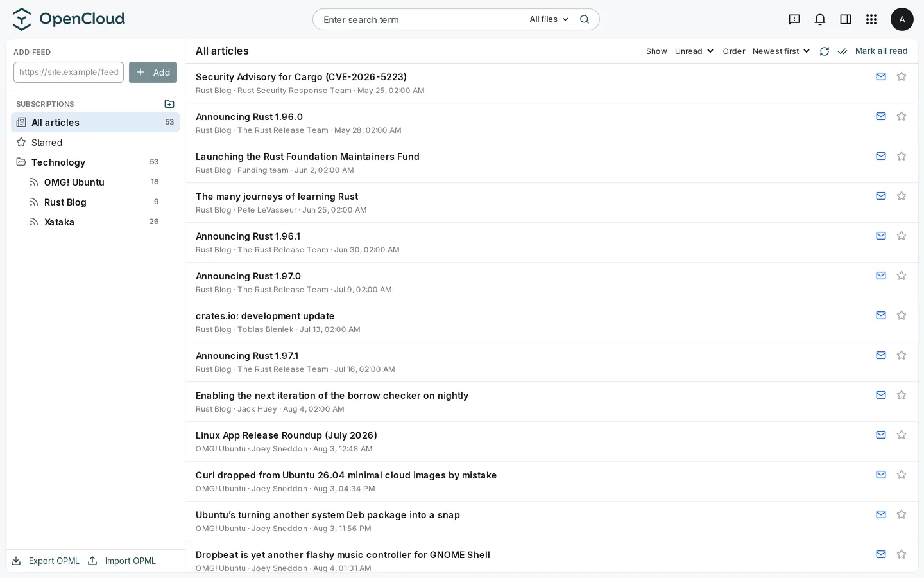Select the Rust Blog subscription
924x578 pixels.
click(95, 202)
